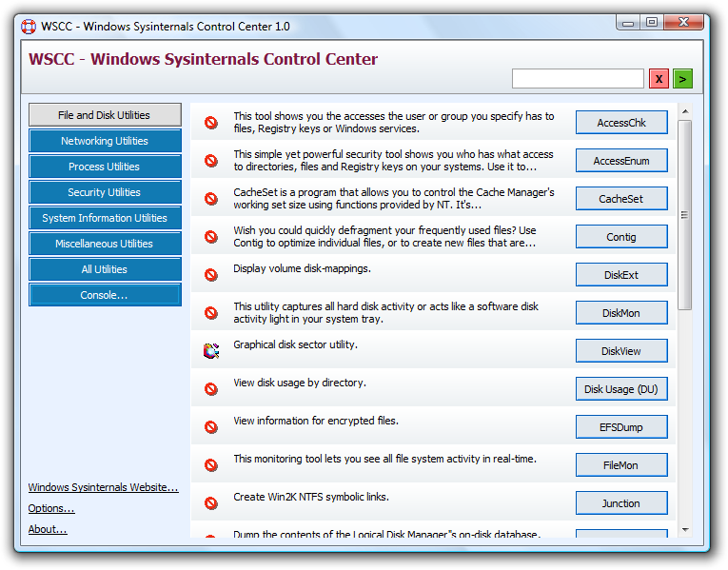Start the FileMon utility
This screenshot has width=728, height=570.
tap(621, 465)
